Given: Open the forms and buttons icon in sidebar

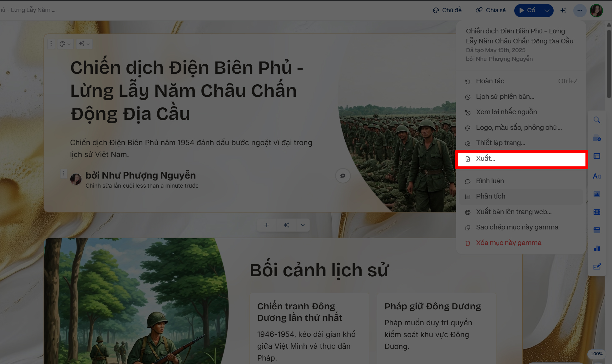Looking at the screenshot, I should [597, 267].
